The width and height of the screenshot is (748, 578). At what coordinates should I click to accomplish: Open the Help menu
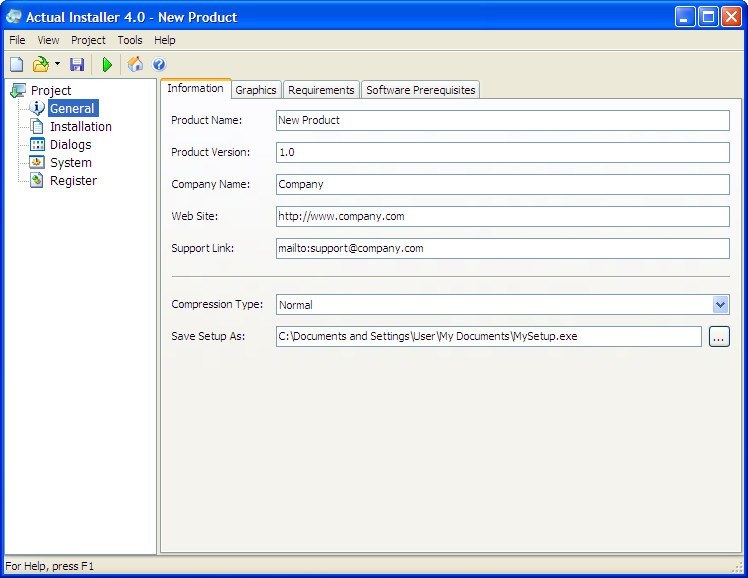165,40
